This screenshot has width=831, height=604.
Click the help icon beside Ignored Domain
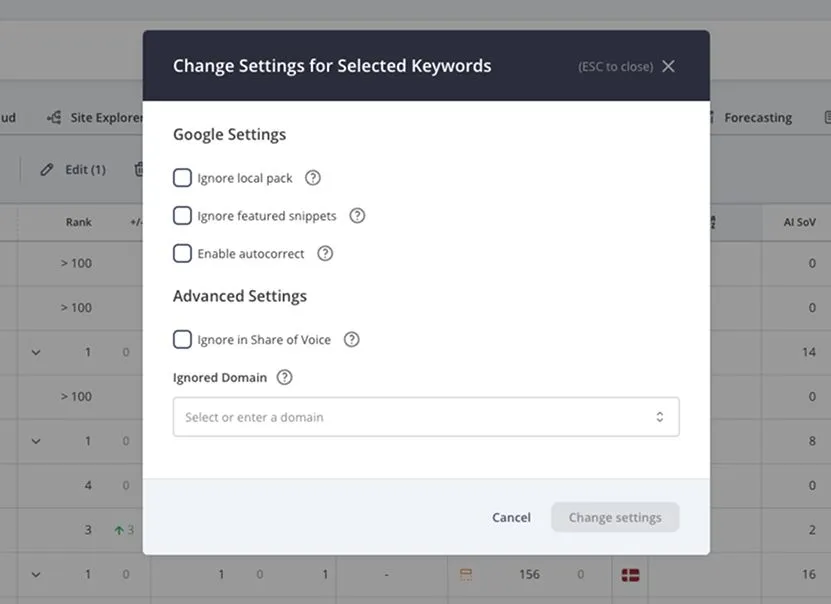[284, 377]
